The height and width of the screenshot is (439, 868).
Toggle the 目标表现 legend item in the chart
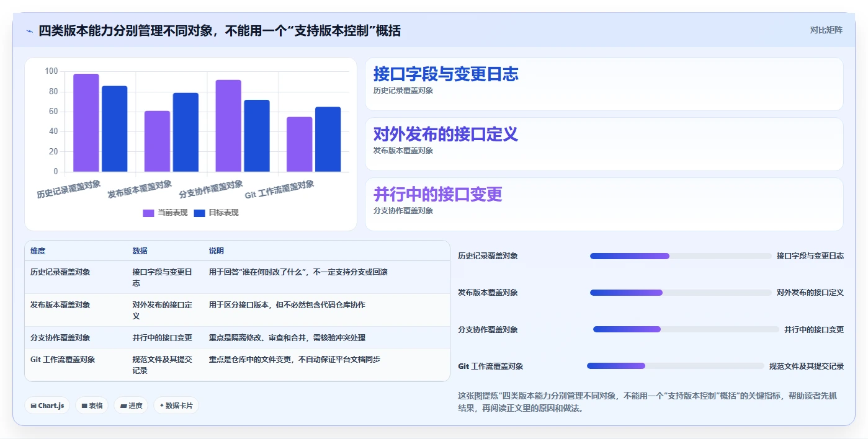pyautogui.click(x=216, y=213)
